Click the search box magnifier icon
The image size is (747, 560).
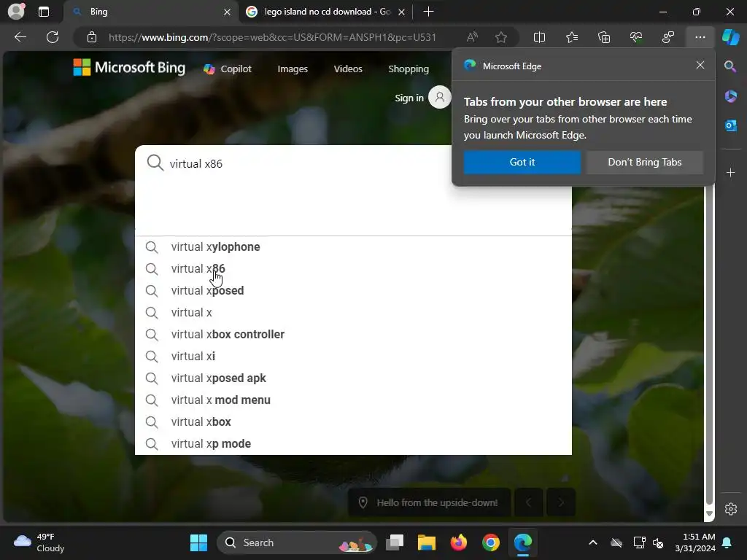[x=155, y=163]
